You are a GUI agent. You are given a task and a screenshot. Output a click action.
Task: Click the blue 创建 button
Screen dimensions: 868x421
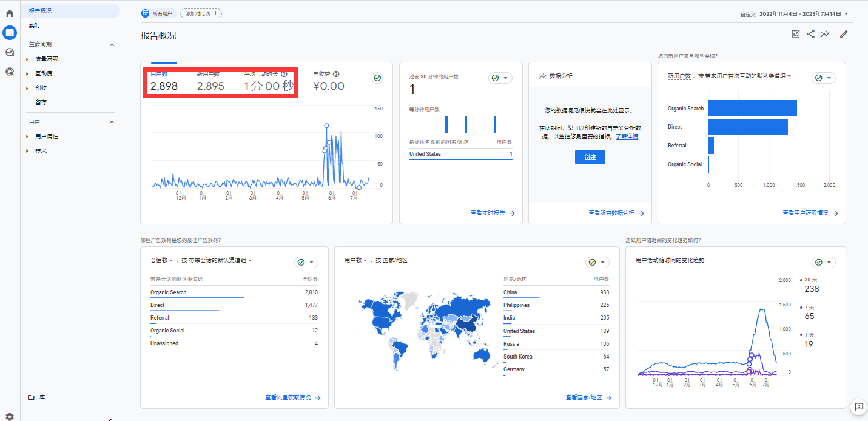point(590,157)
